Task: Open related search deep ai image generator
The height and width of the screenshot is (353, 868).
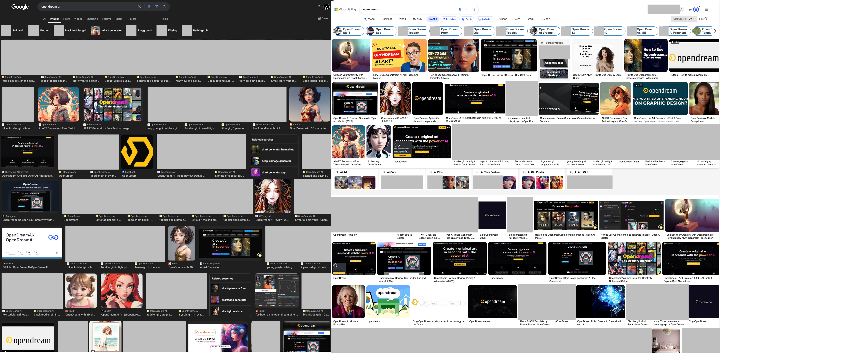Action: [274, 161]
